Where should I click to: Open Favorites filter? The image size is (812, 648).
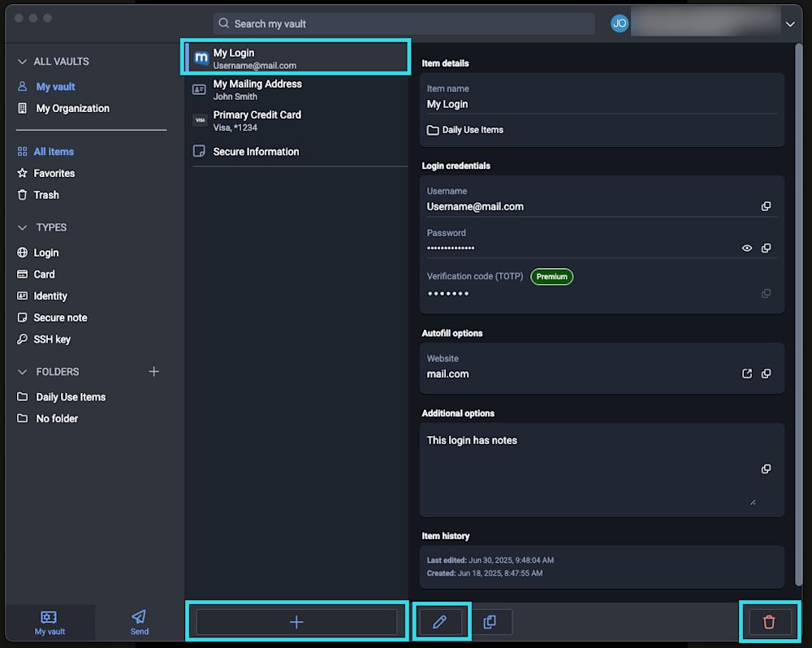pyautogui.click(x=54, y=173)
